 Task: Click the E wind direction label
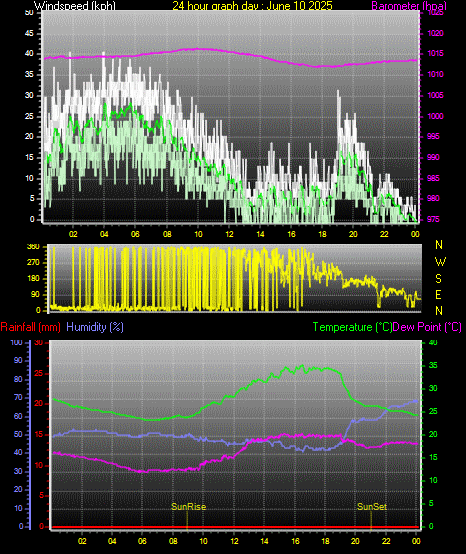point(438,295)
